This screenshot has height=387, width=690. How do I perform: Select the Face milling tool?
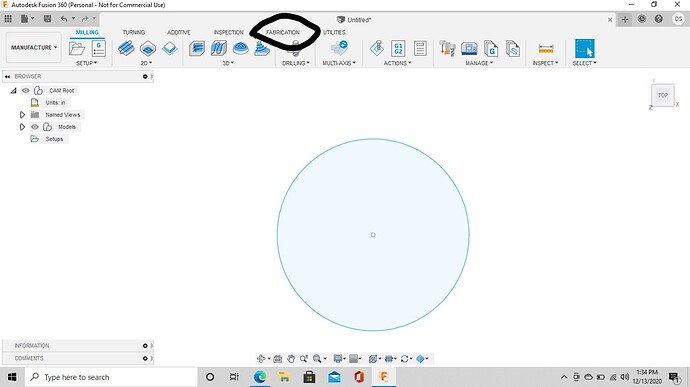coord(169,48)
